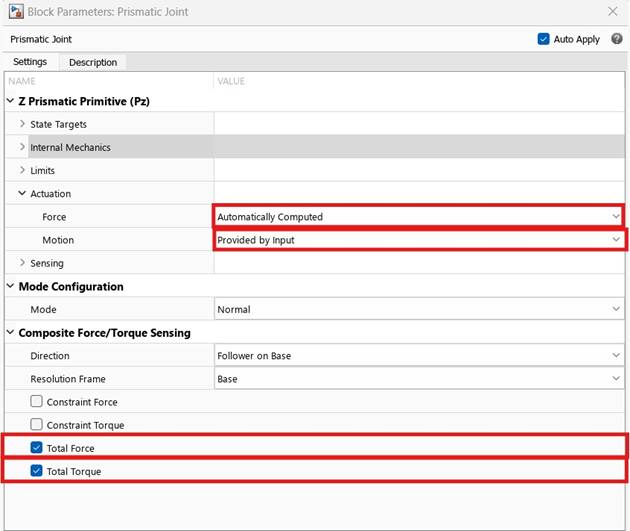Open the Direction dropdown
Image resolution: width=630 pixels, height=531 pixels.
[418, 355]
